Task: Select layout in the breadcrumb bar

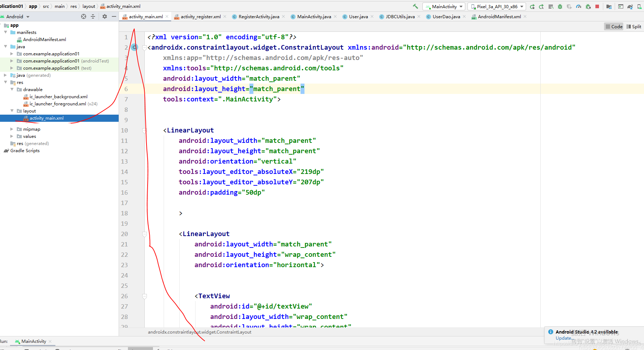Action: tap(89, 6)
